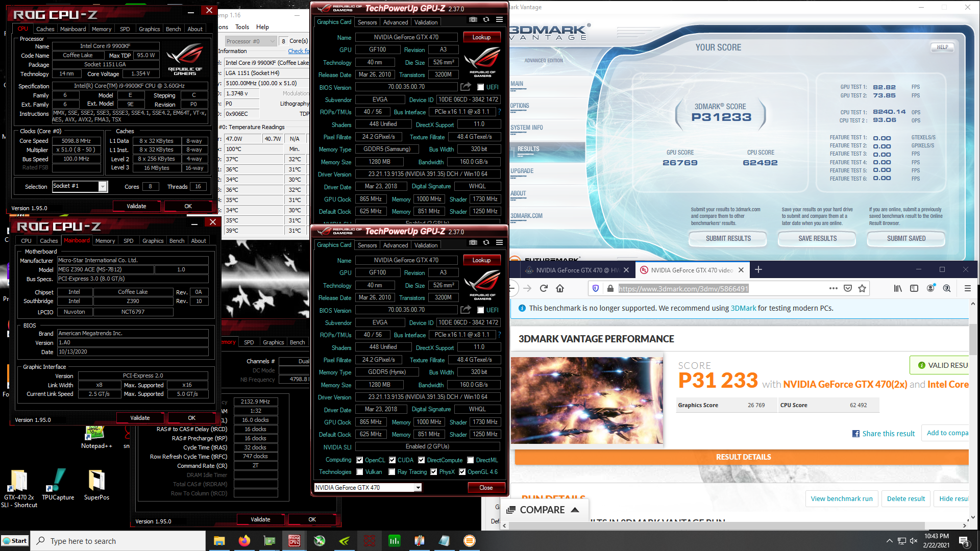The image size is (980, 551).
Task: Open the hamburger menu in the top GPU-Z window
Action: pos(499,20)
